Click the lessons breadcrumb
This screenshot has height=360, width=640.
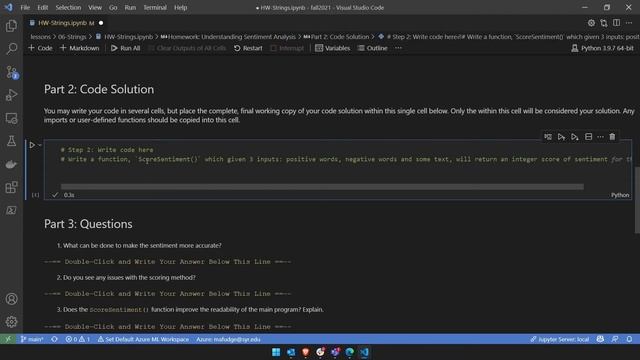[40, 37]
